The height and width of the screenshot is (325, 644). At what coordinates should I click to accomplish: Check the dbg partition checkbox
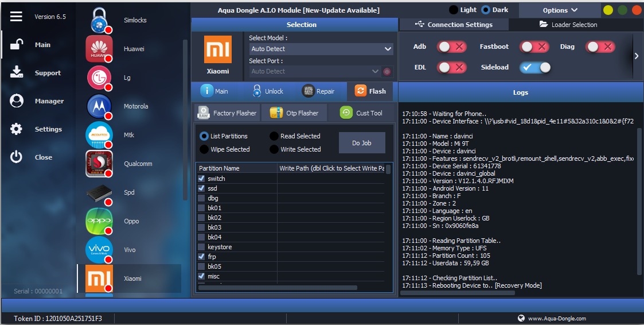click(201, 198)
